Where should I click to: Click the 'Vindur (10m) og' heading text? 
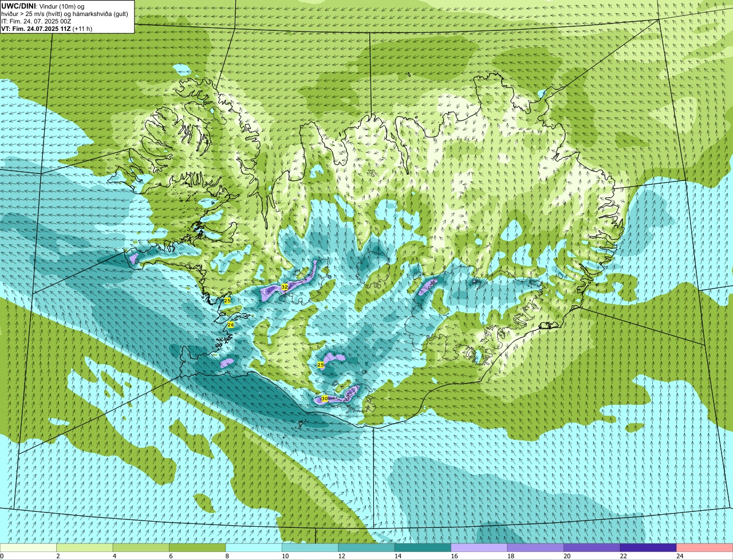click(x=61, y=6)
